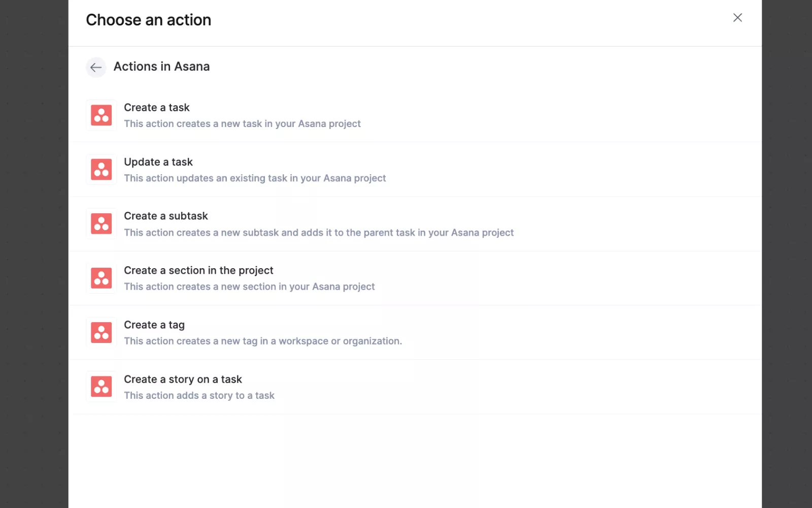Viewport: 812px width, 508px height.
Task: Choose the Update a task action
Action: (158, 162)
